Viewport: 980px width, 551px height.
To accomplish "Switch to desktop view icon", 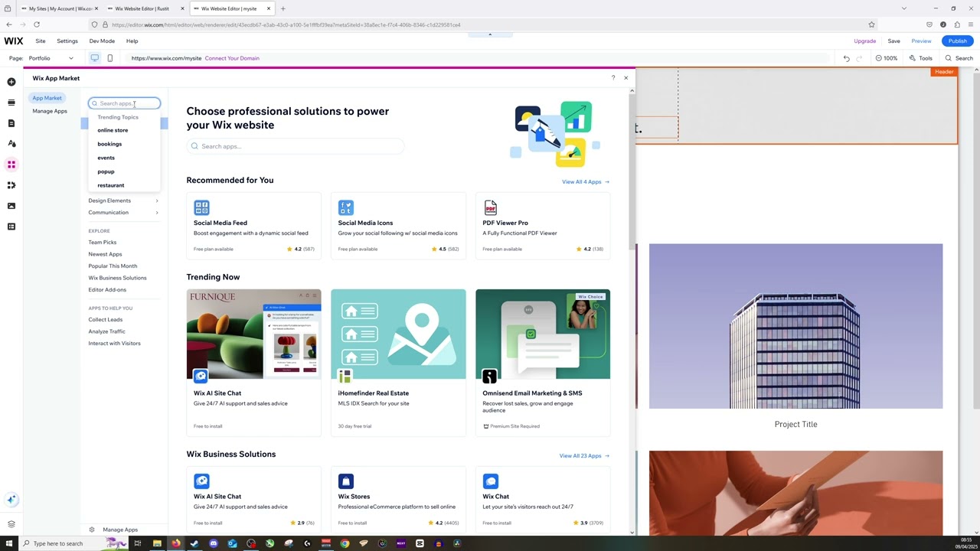I will click(x=95, y=58).
